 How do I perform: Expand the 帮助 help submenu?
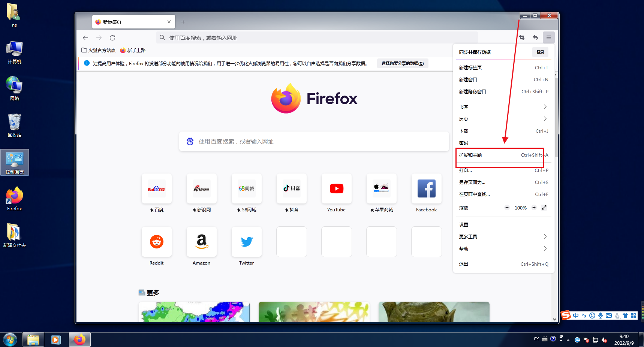point(503,248)
